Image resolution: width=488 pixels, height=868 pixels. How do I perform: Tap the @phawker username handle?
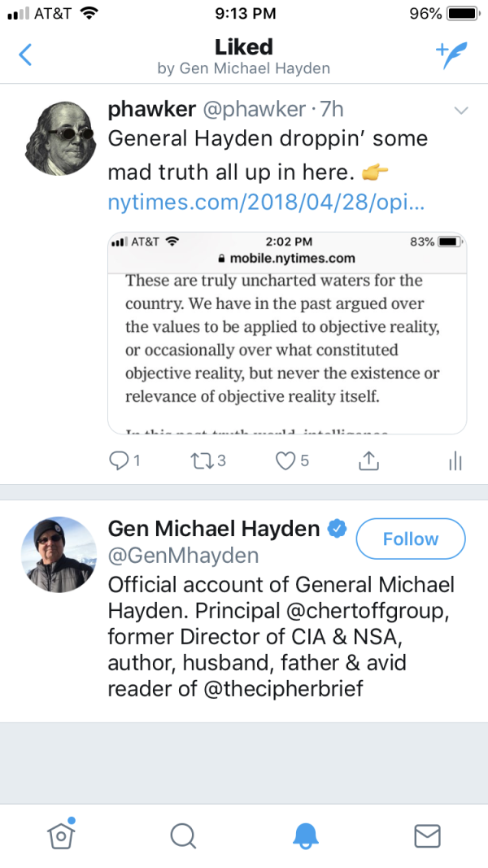pyautogui.click(x=251, y=109)
